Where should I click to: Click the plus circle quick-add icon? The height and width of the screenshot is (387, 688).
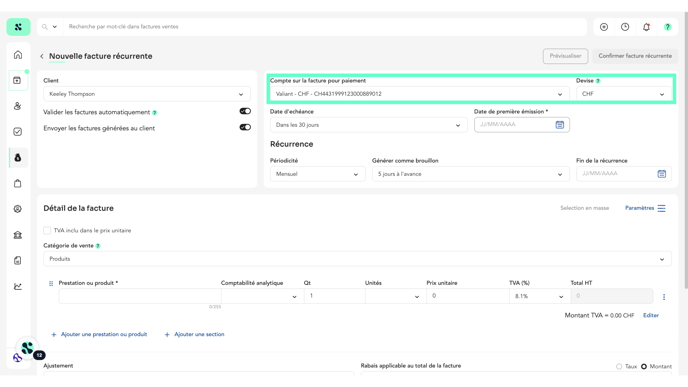(x=604, y=27)
